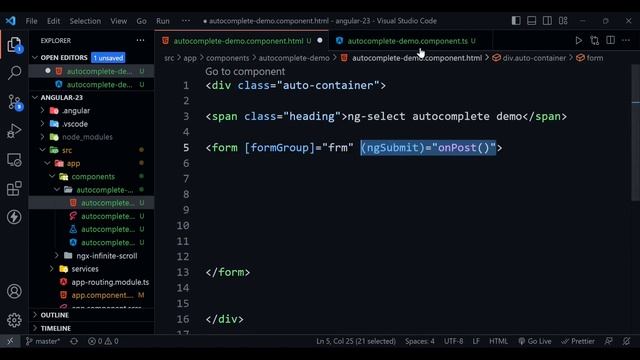Screen dimensions: 640x360
Task: Click the synchronize changes status icon
Action: click(x=74, y=341)
